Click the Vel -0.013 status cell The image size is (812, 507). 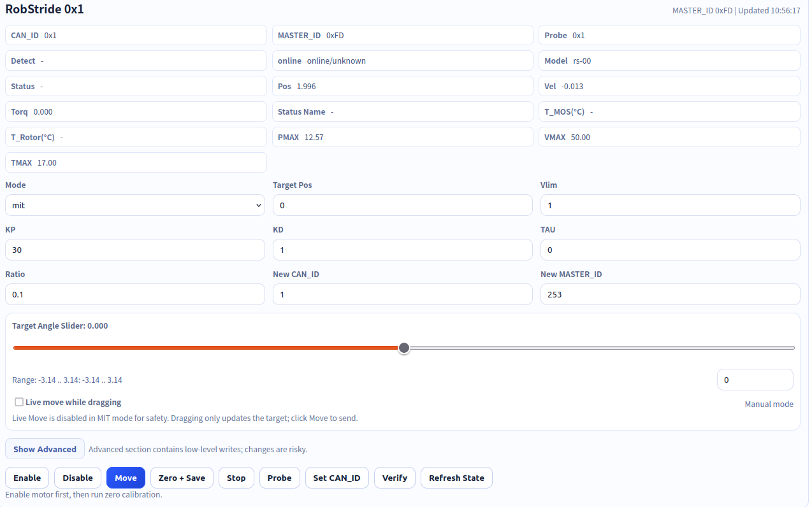tap(669, 86)
